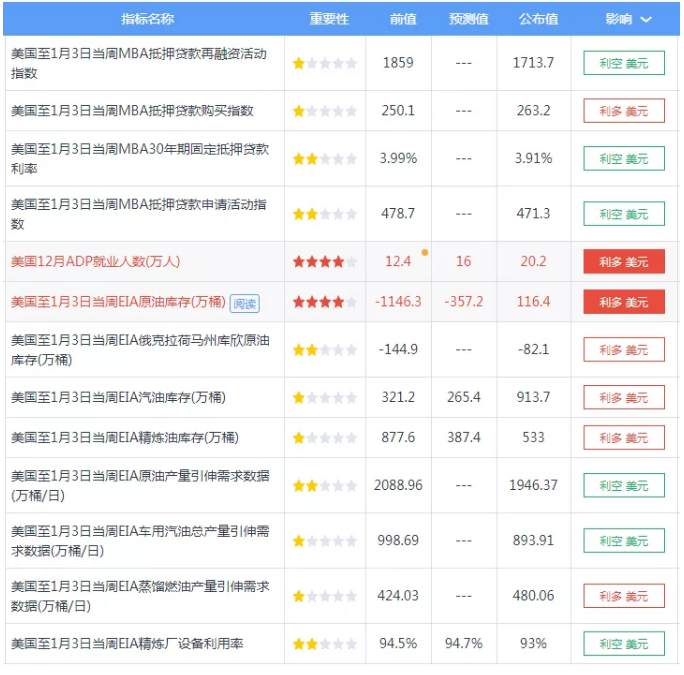
Task: Click star rating of EIA精炼油库存 row
Action: [x=325, y=438]
